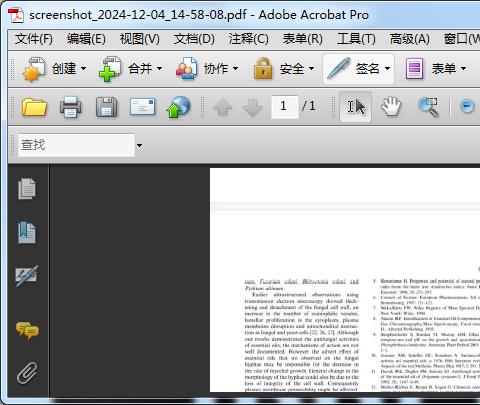
Task: Click the print icon
Action: point(70,107)
